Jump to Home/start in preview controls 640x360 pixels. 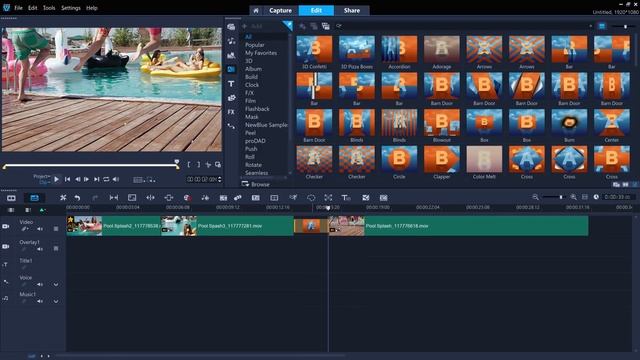coord(67,179)
